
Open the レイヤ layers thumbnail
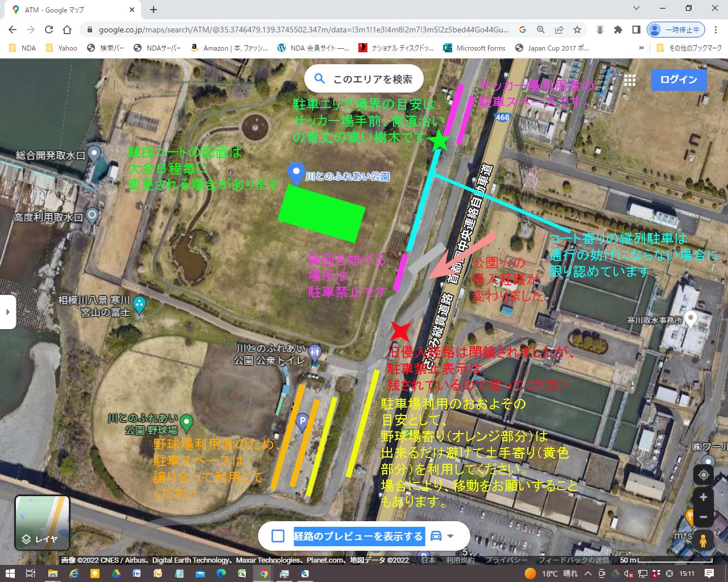[42, 522]
